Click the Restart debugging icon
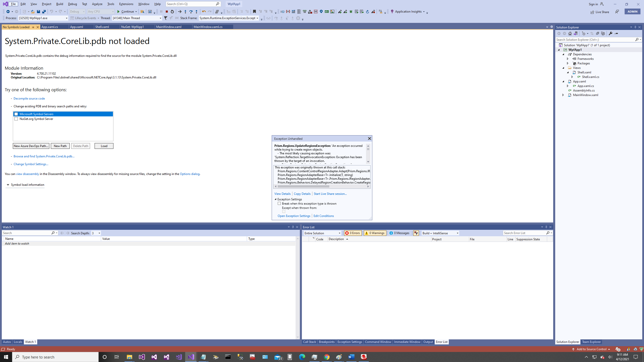Image resolution: width=644 pixels, height=362 pixels. tap(172, 12)
